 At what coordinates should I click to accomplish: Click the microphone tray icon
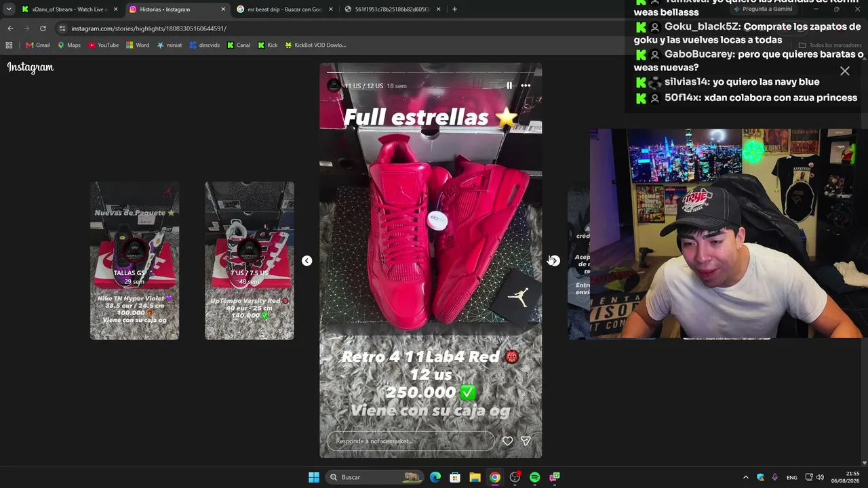[775, 477]
